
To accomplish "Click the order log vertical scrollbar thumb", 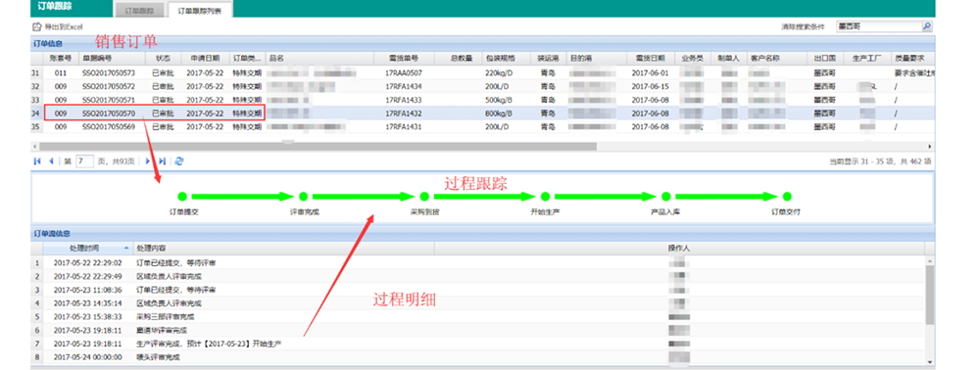I will (930, 295).
